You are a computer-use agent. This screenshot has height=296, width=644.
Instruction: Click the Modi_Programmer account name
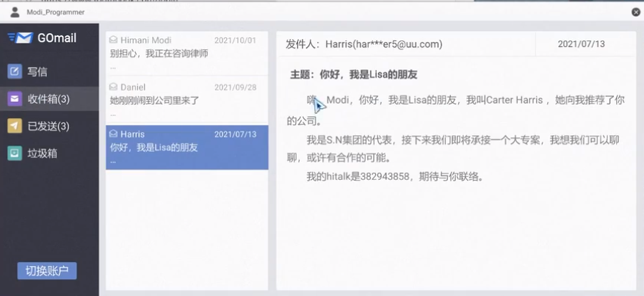pos(56,12)
